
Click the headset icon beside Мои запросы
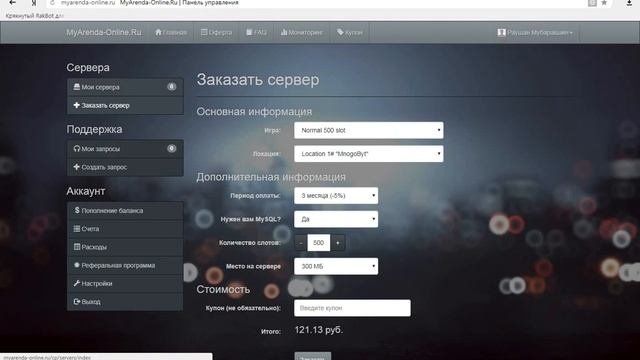[x=76, y=148]
